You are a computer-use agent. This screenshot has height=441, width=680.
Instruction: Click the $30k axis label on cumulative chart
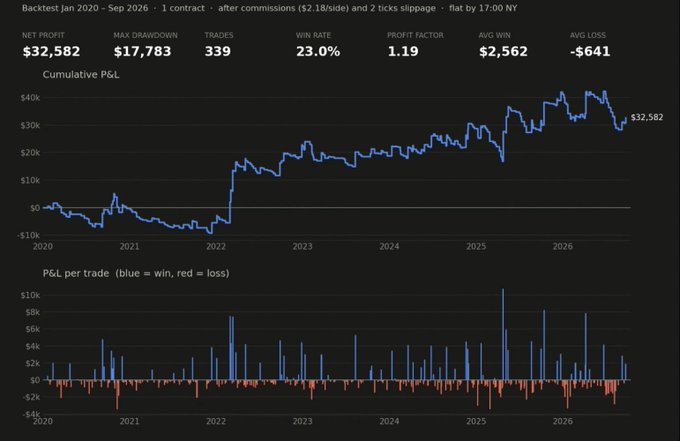(30, 125)
